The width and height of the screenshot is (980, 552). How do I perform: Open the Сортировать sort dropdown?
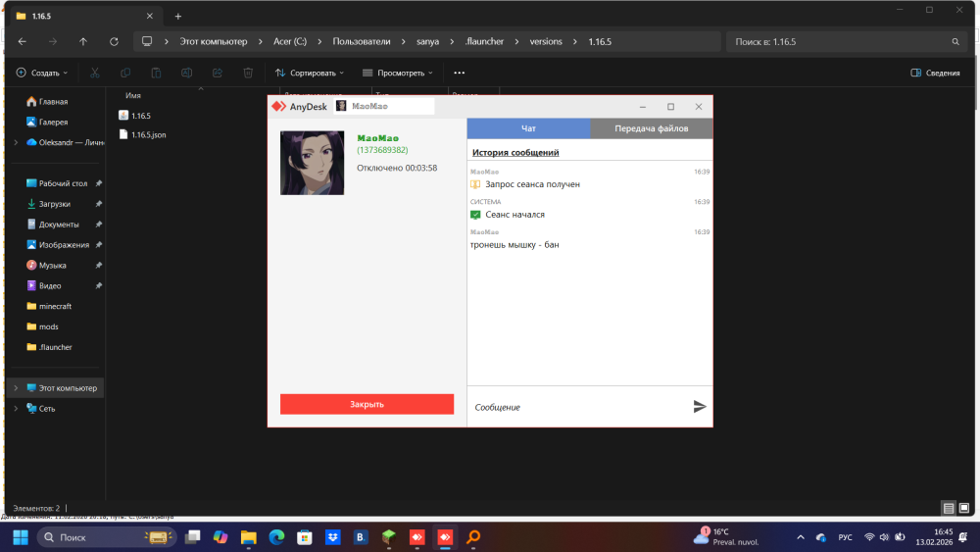310,73
